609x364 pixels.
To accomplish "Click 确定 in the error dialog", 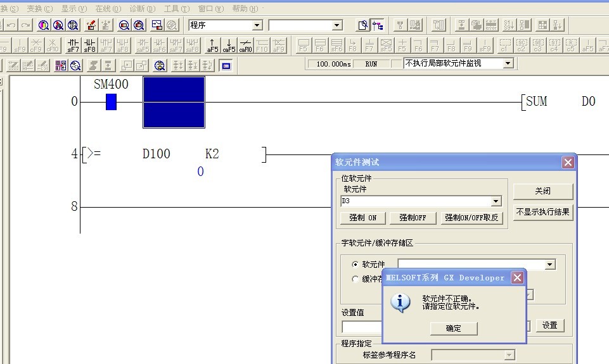I will (454, 328).
